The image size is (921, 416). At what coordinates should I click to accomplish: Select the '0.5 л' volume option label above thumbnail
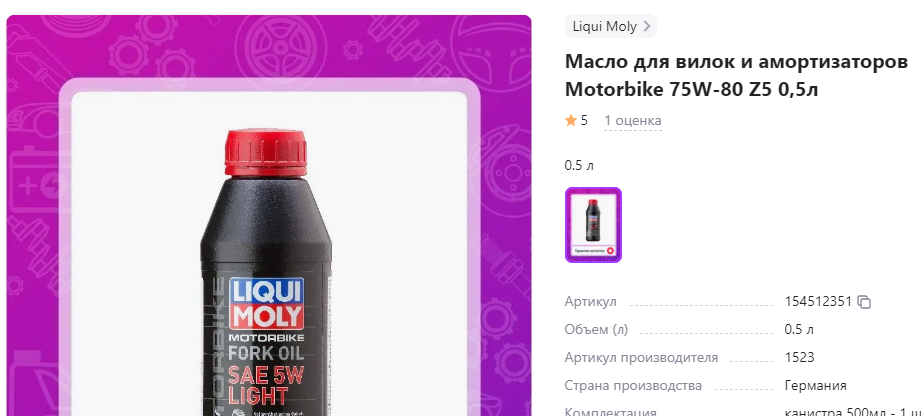click(579, 166)
